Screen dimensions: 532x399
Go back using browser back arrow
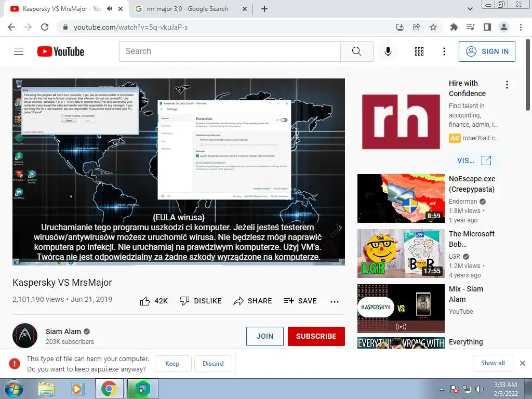(x=11, y=27)
